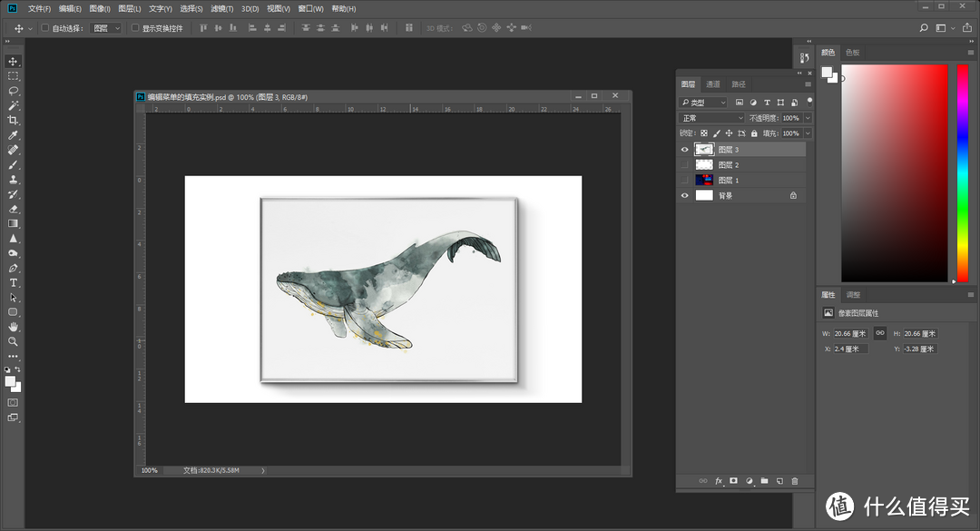Image resolution: width=980 pixels, height=531 pixels.
Task: Click the Create new layer icon
Action: point(779,480)
